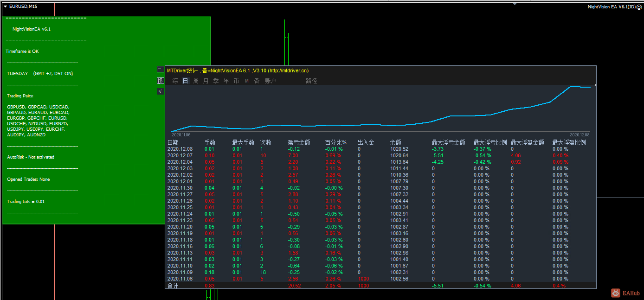Click the 最大浮盈金额 column header
Screen dimensions: 644x300
527,143
